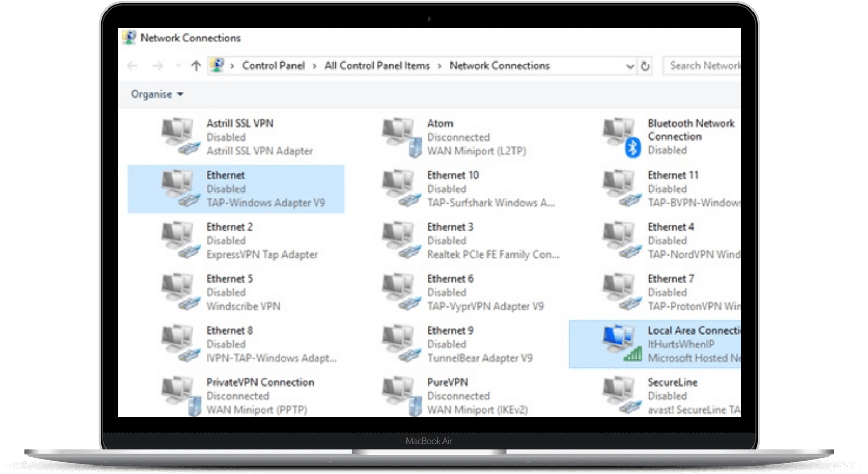Click the 'TunnelBear Adapter V9' text
868x474 pixels.
[480, 358]
